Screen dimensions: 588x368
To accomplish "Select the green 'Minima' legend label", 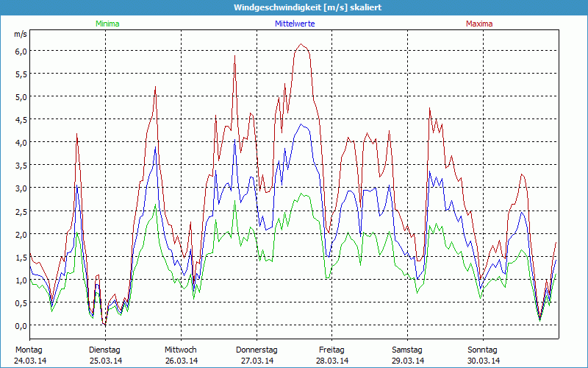I will 107,24.
